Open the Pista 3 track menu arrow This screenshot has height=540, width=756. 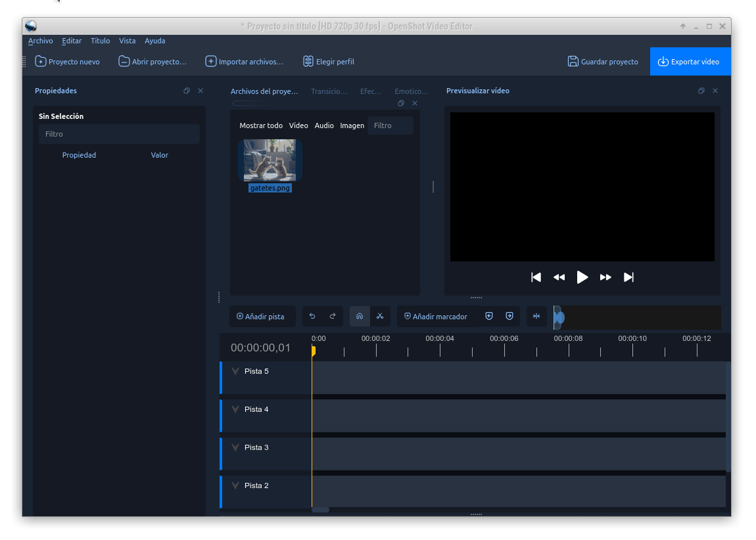tap(235, 447)
